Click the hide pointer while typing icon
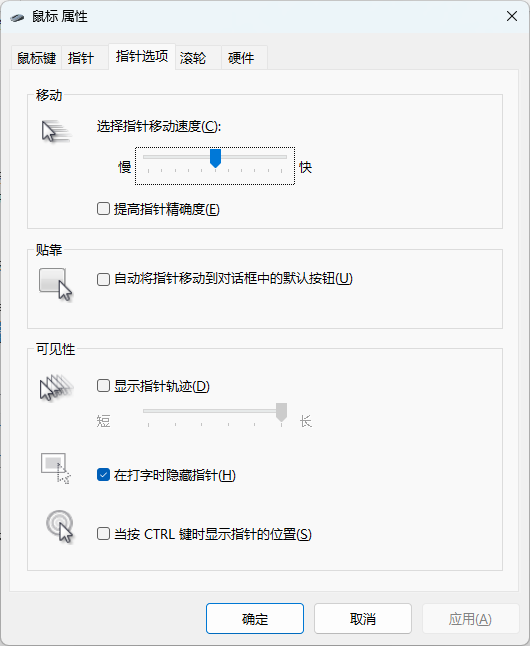The width and height of the screenshot is (530, 646). pos(56,468)
